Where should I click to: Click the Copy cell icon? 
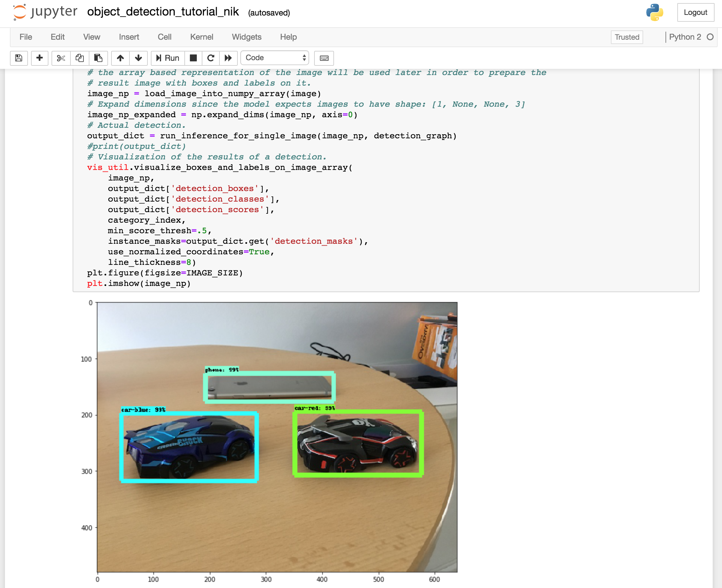click(79, 58)
